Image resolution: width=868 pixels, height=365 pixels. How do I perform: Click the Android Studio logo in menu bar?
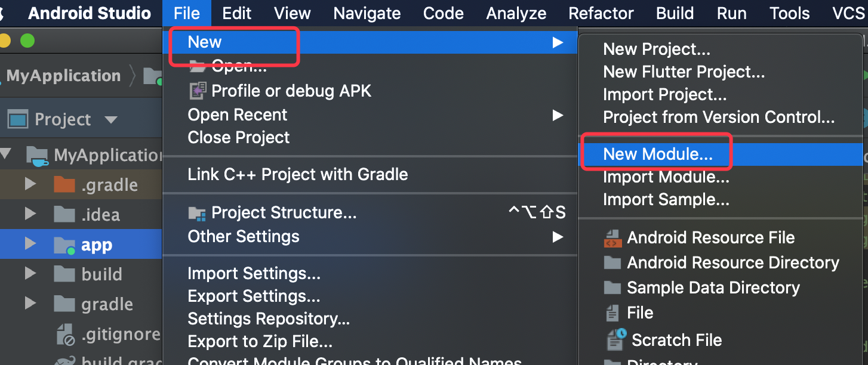tap(90, 13)
